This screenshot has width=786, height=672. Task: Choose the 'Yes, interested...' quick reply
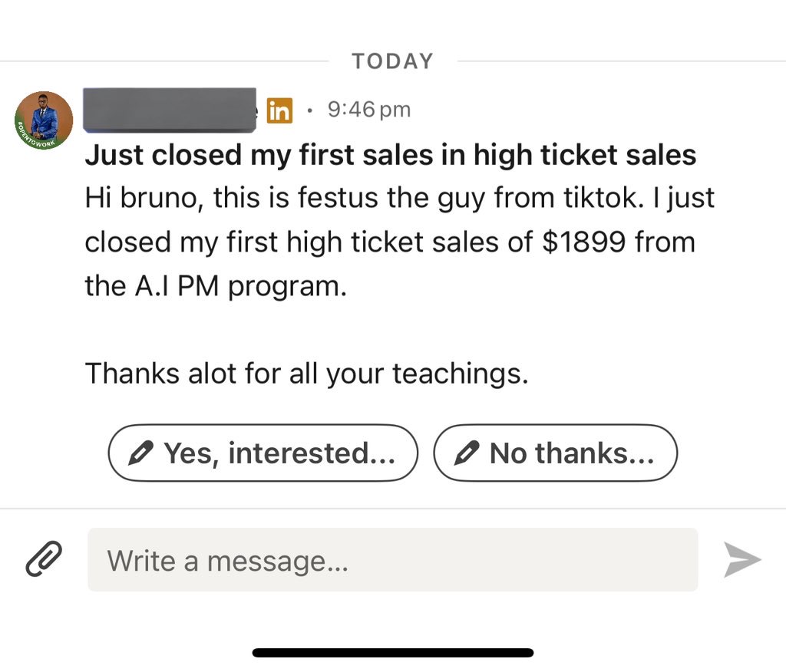[263, 453]
